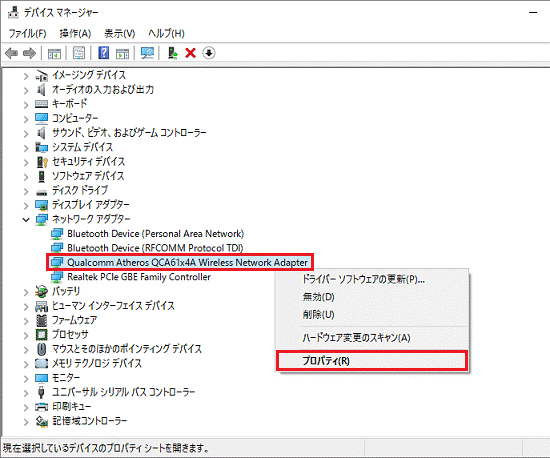Choose プロパティ(R) in the context menu
The height and width of the screenshot is (458, 550).
(372, 361)
